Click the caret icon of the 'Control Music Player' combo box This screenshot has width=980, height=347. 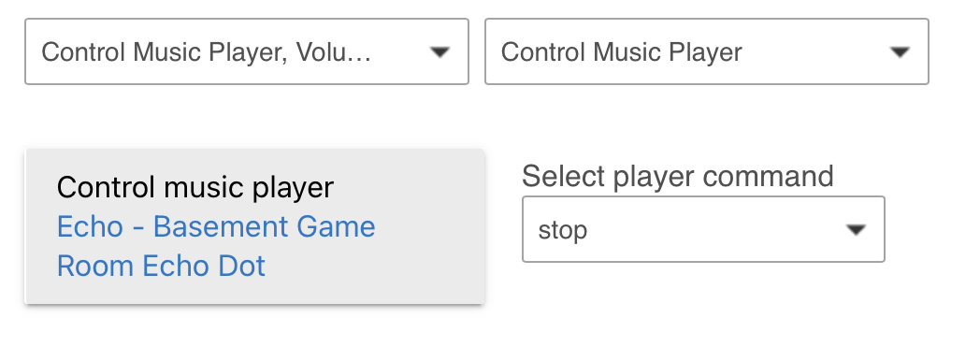[900, 51]
